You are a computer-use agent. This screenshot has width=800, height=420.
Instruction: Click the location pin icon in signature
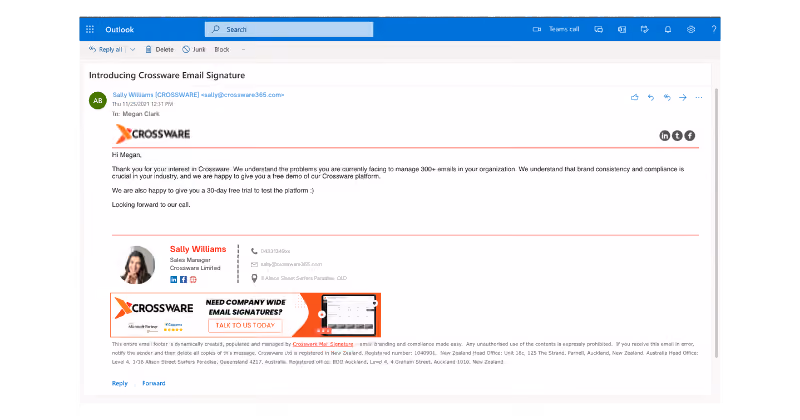tap(254, 278)
